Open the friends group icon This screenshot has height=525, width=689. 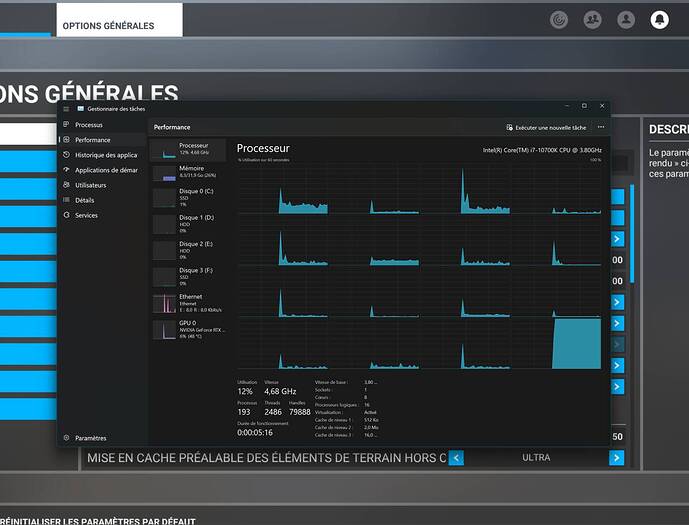pyautogui.click(x=593, y=19)
